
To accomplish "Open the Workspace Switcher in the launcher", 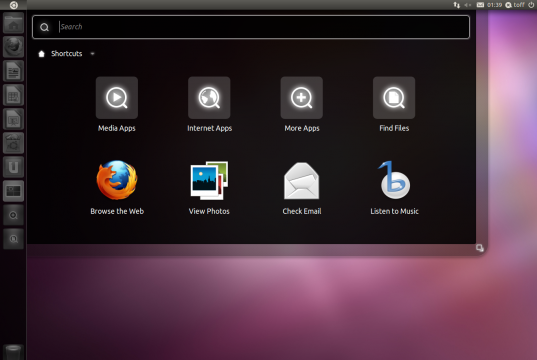I will (x=13, y=191).
